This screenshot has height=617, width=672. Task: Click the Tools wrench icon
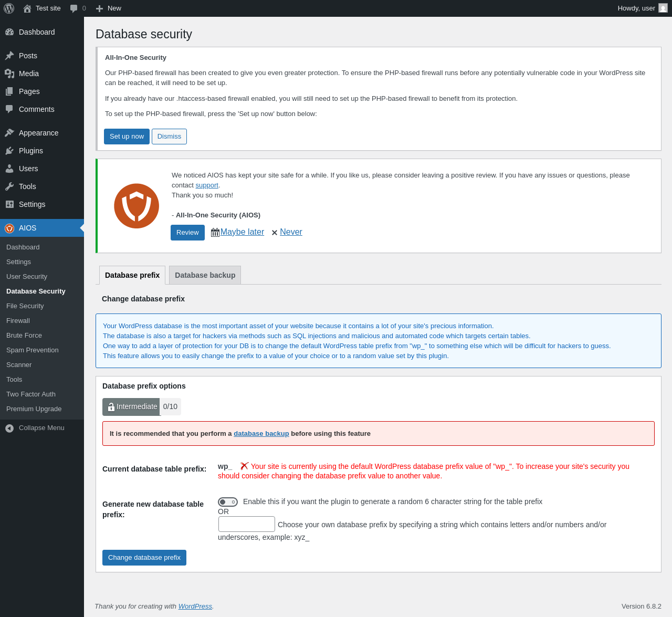coord(9,186)
